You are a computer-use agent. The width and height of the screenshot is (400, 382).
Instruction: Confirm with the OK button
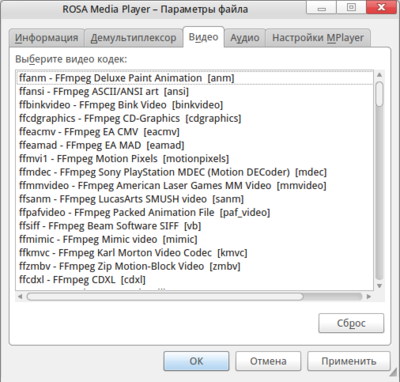click(x=196, y=361)
